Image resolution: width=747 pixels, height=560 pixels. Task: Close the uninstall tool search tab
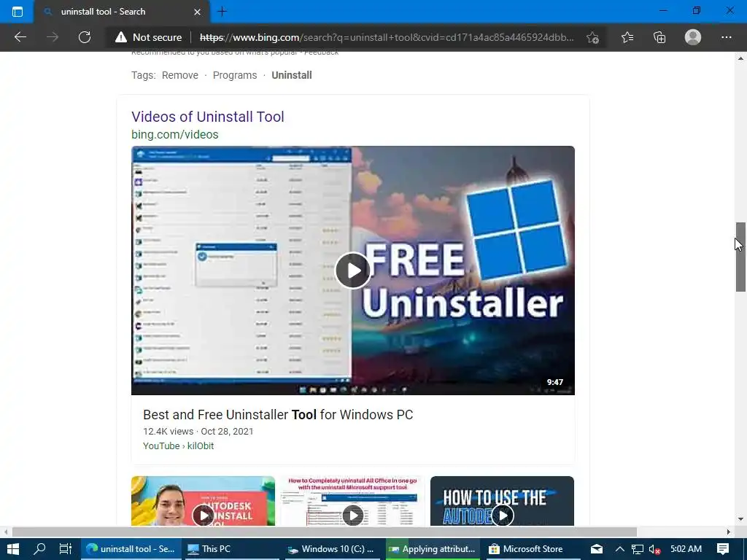197,12
